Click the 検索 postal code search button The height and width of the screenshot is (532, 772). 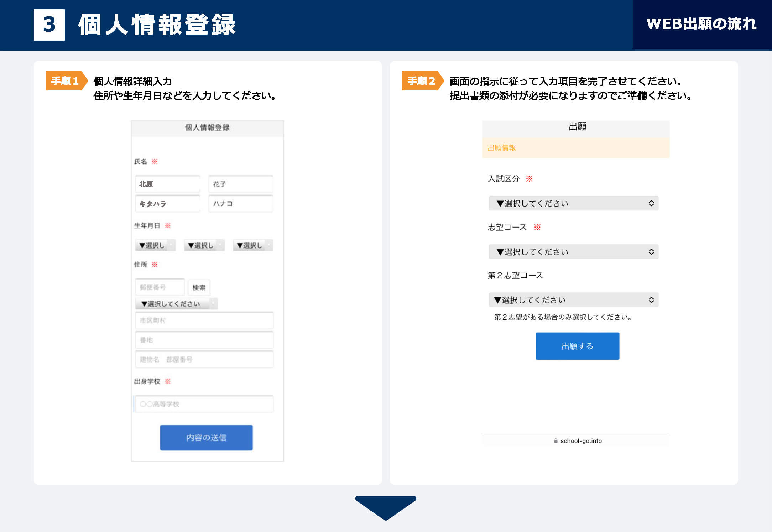coord(199,287)
